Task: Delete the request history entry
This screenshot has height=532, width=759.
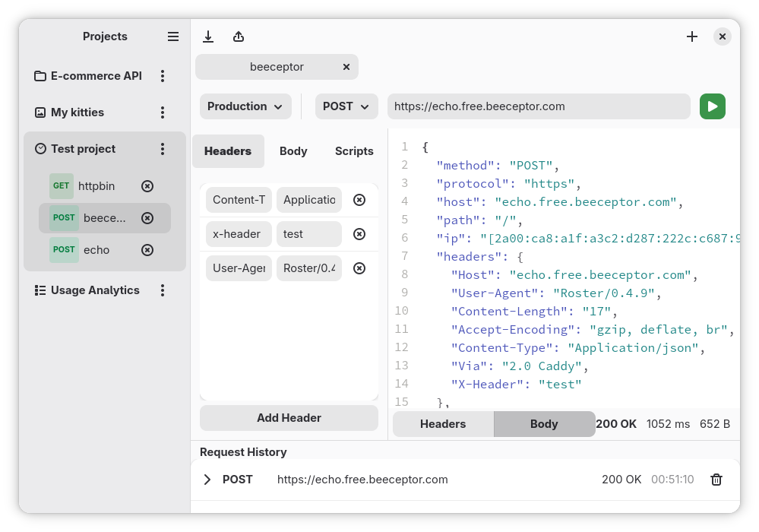Action: pyautogui.click(x=716, y=480)
